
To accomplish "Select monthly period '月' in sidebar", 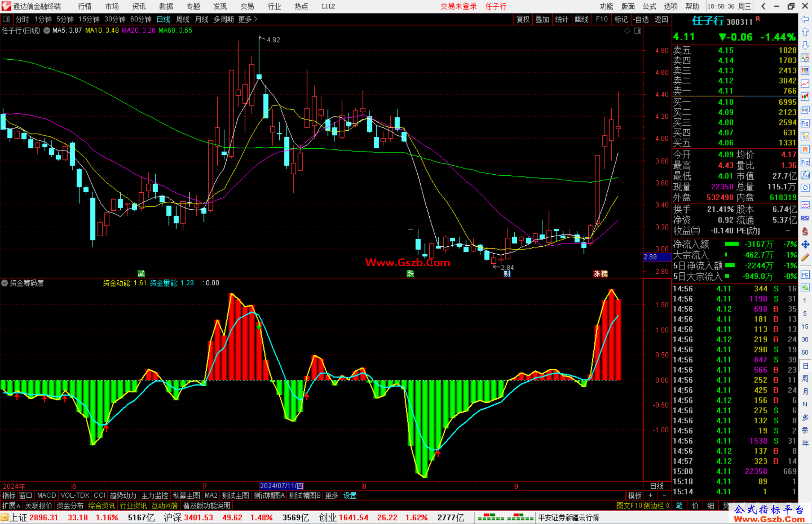I will point(805,391).
